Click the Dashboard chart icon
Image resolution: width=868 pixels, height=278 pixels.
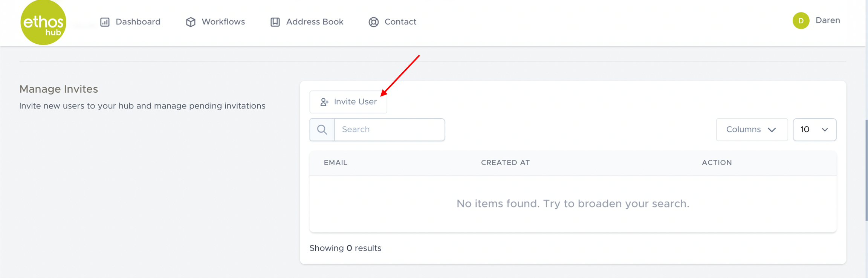(105, 22)
